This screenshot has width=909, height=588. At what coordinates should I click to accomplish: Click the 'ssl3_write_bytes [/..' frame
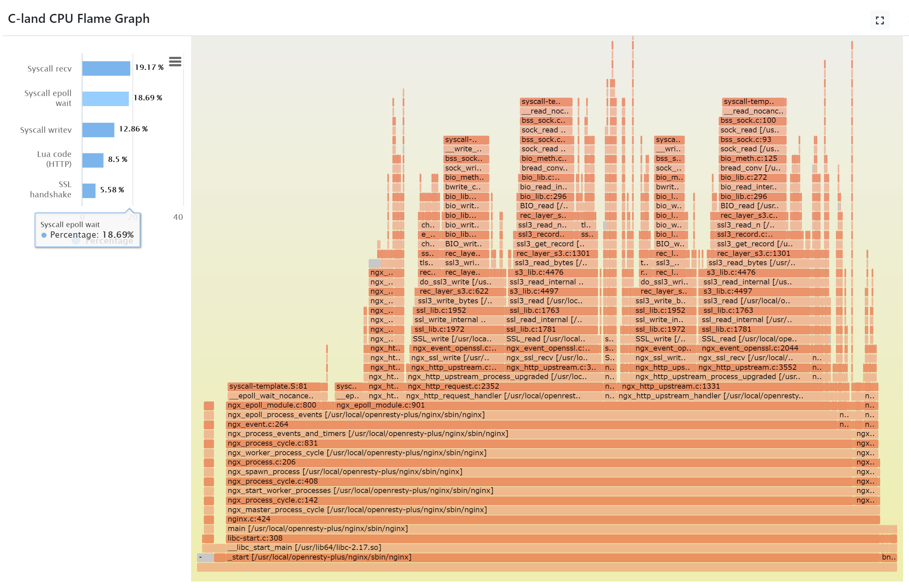point(460,301)
